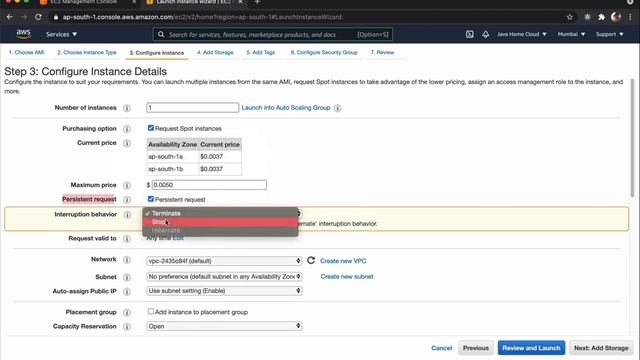Image resolution: width=640 pixels, height=360 pixels.
Task: Go to step 2 Choose Instance Type
Action: click(x=87, y=52)
